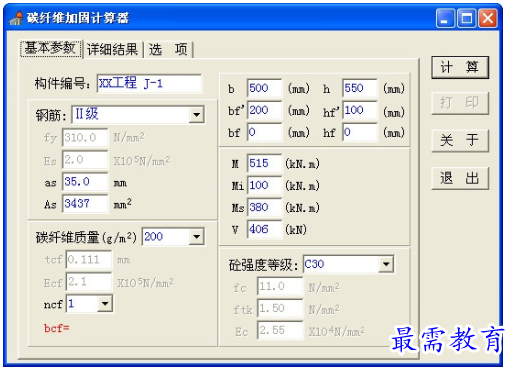Viewport: 513px width, 371px height.
Task: Click the h height field 550
Action: pyautogui.click(x=360, y=89)
